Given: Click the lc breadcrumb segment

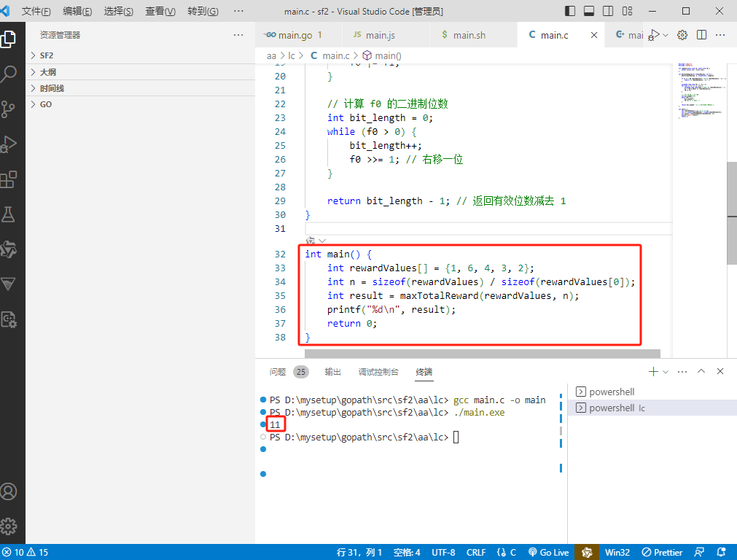Looking at the screenshot, I should click(292, 56).
